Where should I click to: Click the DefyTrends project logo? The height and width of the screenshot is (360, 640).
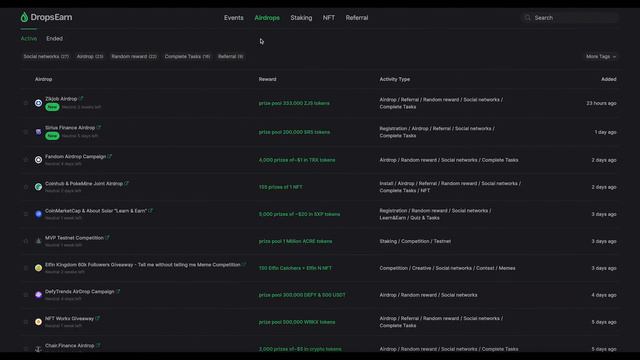[x=38, y=295]
